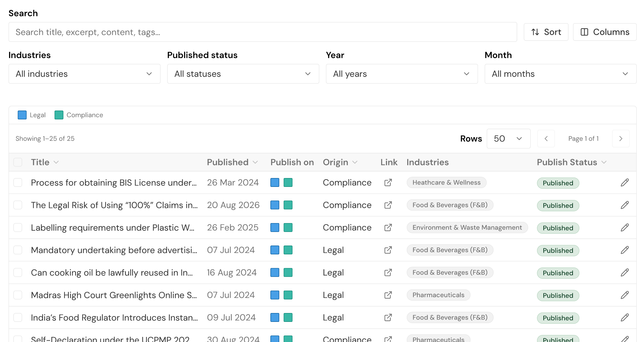Open external link for Mandatory undertaking before advertising row
The image size is (644, 342).
(x=388, y=250)
